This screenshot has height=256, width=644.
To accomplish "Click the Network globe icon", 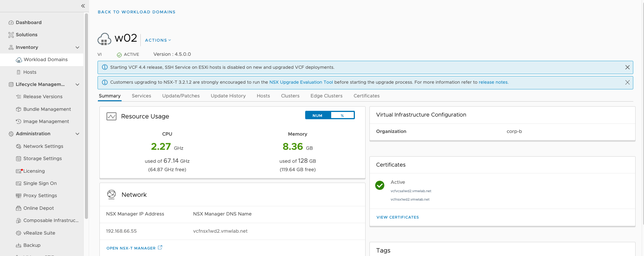I will click(111, 194).
